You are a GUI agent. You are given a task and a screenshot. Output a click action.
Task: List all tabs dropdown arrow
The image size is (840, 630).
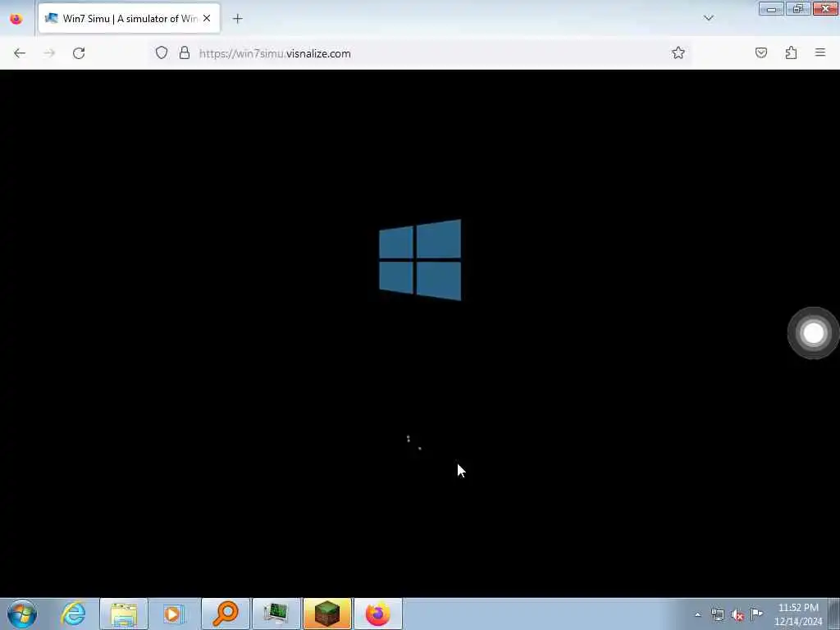[x=708, y=18]
